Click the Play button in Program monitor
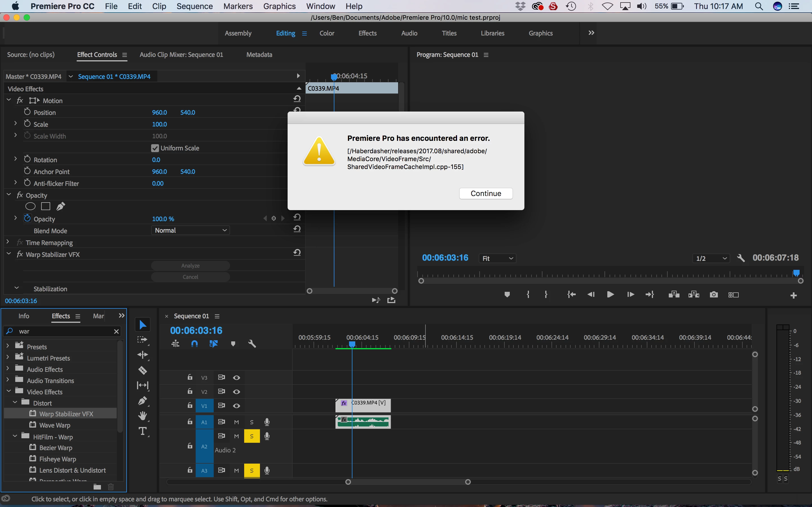 click(x=610, y=295)
